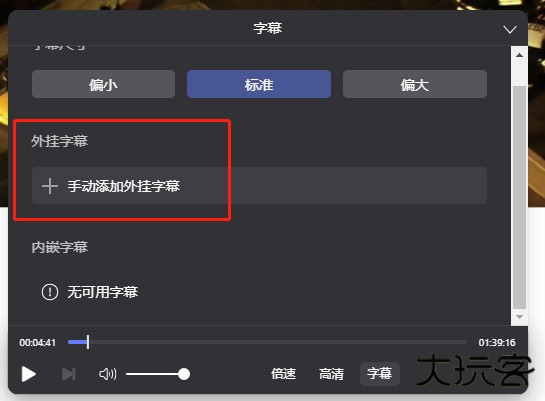Select 偏小 subtitle size

click(x=103, y=84)
